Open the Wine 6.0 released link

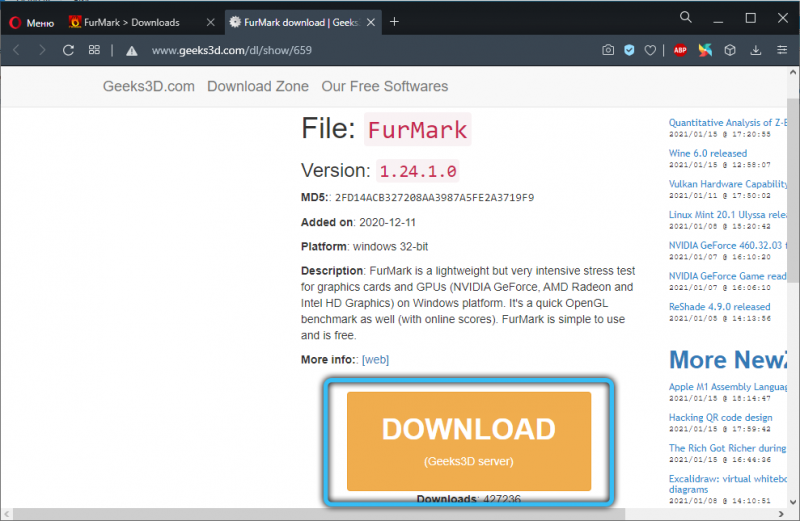tap(708, 153)
